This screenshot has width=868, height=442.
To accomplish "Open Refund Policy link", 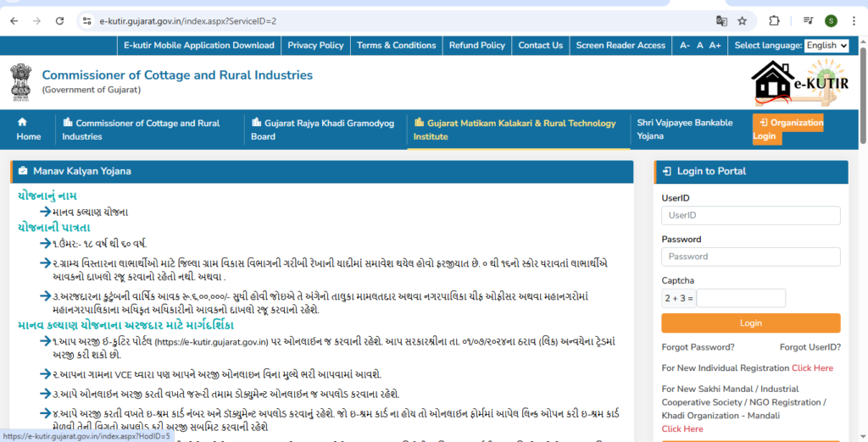I will [x=477, y=46].
